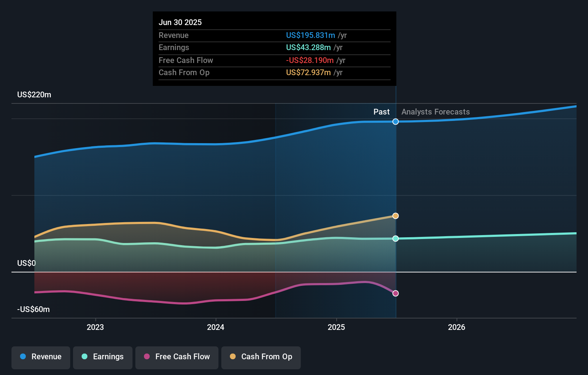Toggle the Earnings series visibility

[102, 357]
